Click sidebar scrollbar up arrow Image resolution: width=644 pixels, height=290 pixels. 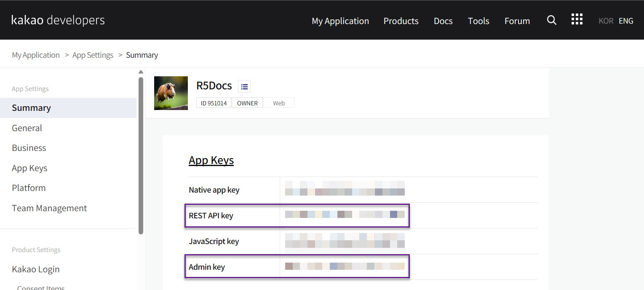click(141, 72)
